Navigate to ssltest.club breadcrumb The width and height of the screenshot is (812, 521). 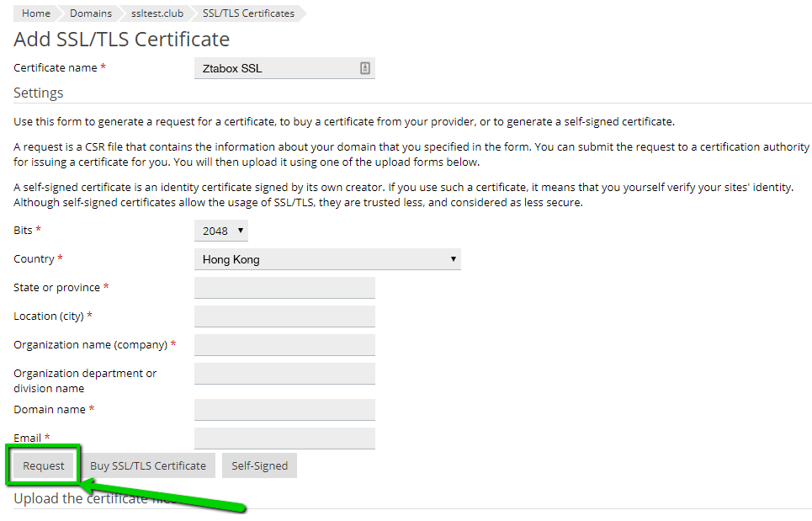tap(157, 13)
